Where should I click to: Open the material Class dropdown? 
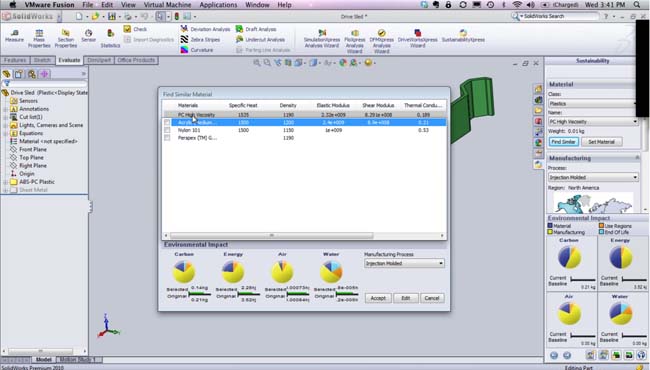[593, 104]
